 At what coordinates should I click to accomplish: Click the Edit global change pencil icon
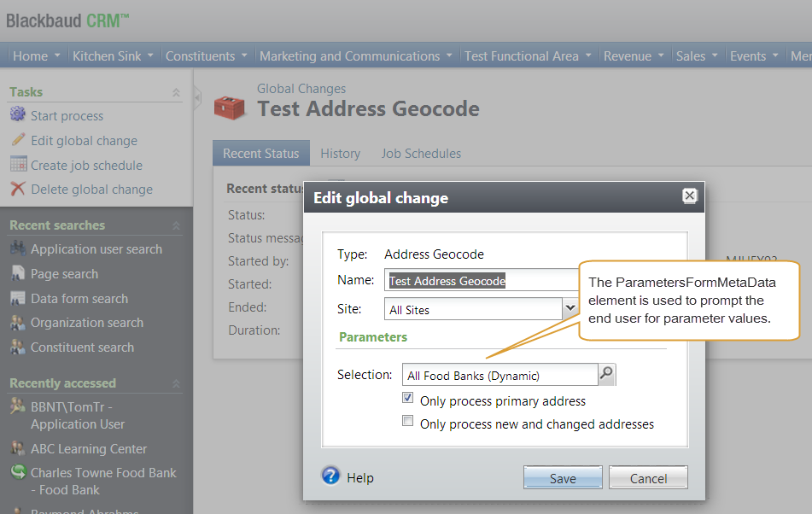tap(17, 140)
